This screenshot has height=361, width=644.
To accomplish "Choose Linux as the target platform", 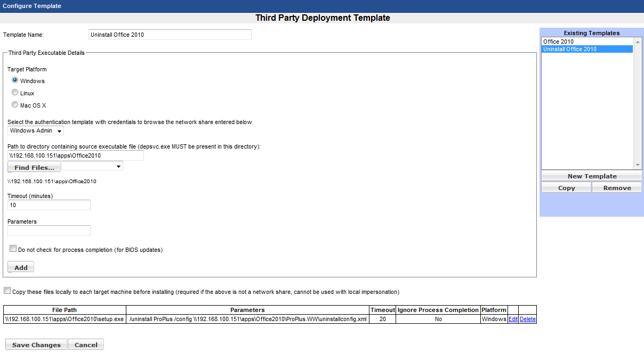I will pyautogui.click(x=15, y=93).
